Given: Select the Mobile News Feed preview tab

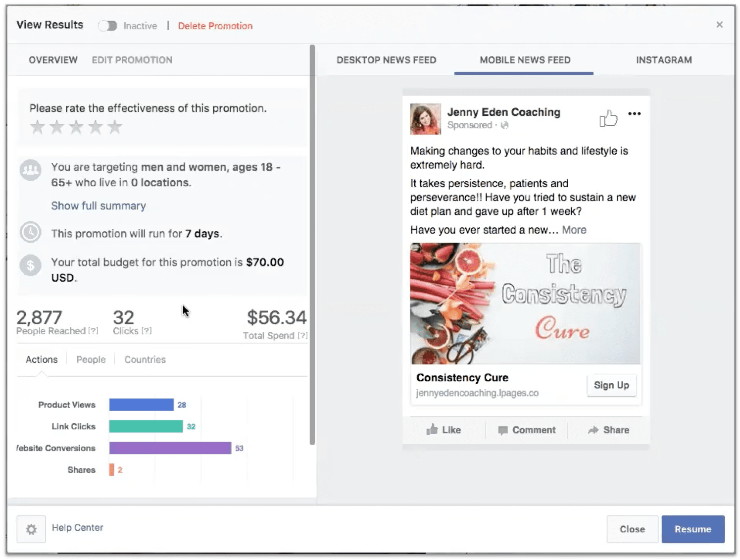Looking at the screenshot, I should 525,60.
